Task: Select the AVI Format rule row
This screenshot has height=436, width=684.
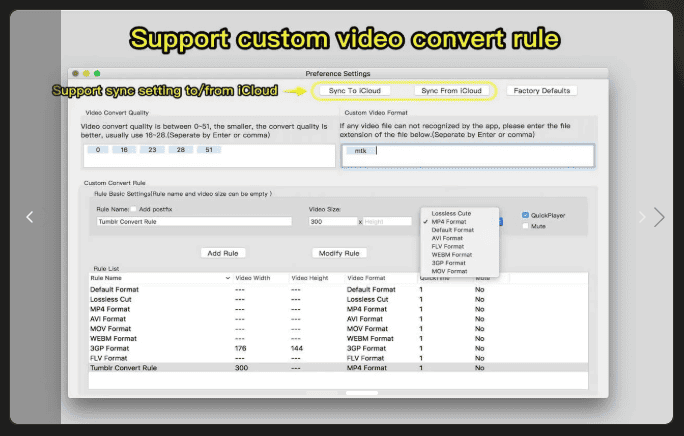Action: (338, 319)
